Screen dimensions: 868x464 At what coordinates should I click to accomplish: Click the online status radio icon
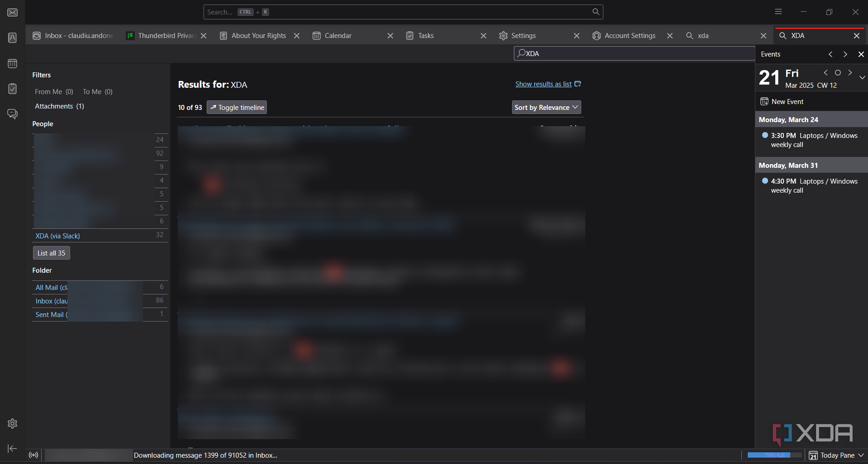(33, 455)
